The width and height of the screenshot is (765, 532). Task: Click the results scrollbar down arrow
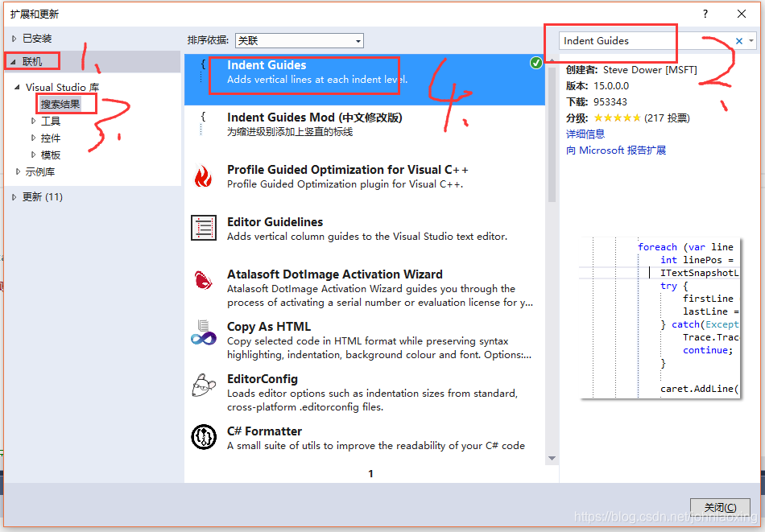[552, 459]
